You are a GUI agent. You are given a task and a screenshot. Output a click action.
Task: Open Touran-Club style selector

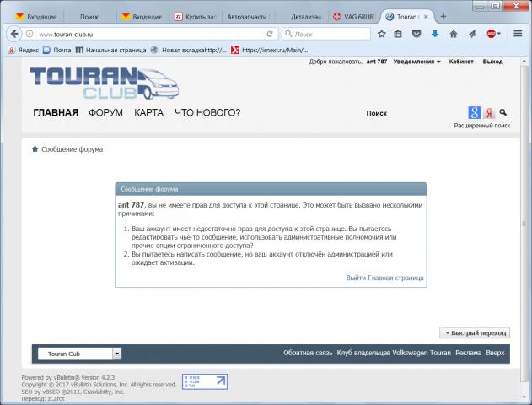point(79,354)
